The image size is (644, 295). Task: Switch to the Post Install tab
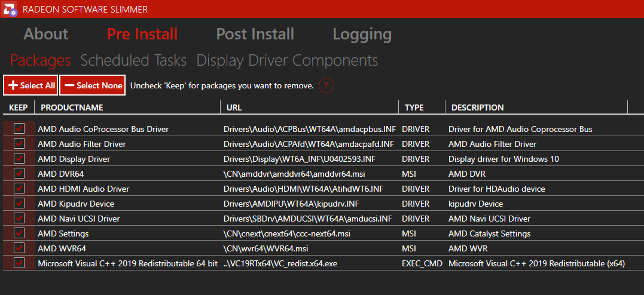click(x=255, y=34)
